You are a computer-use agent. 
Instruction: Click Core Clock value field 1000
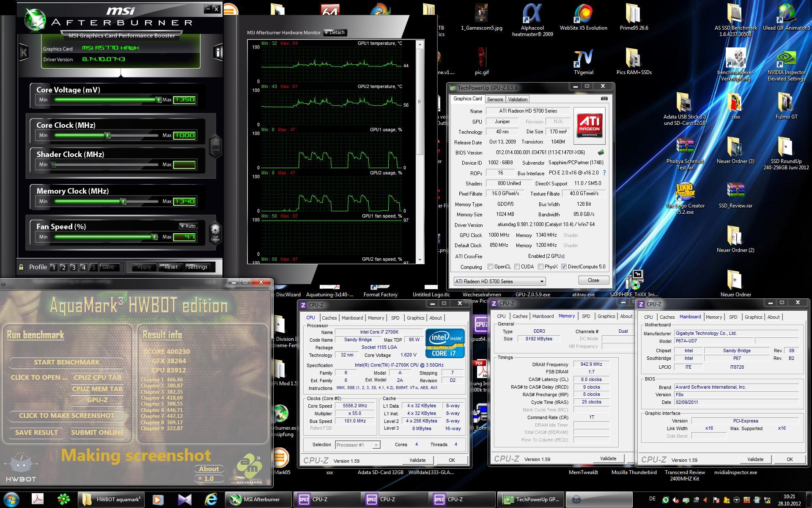(184, 135)
